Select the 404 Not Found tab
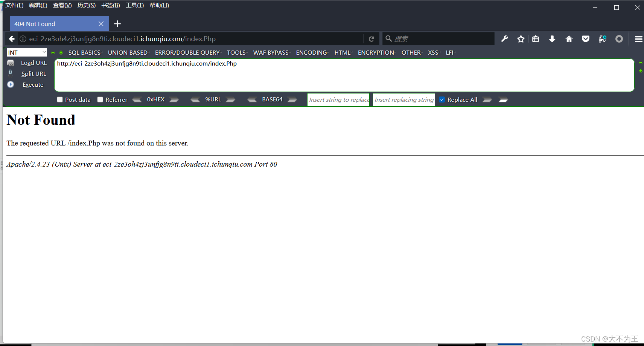Viewport: 644px width, 346px height. tap(59, 24)
